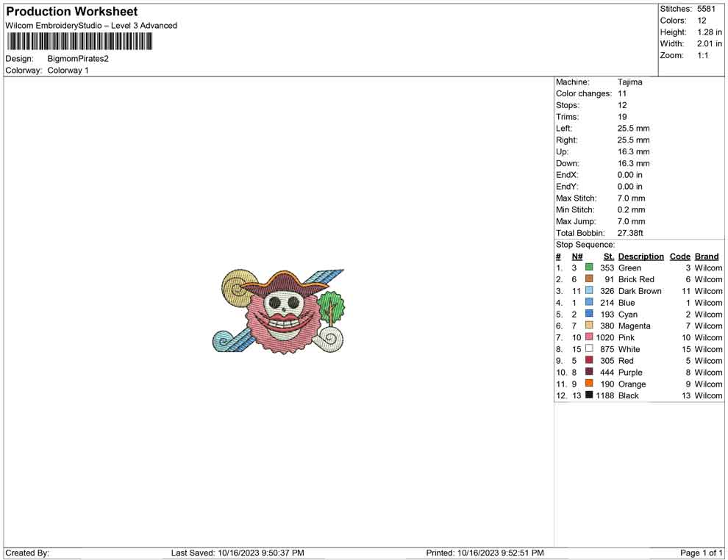Click the Pink stitch count '1020'
The image size is (728, 560).
coord(605,337)
